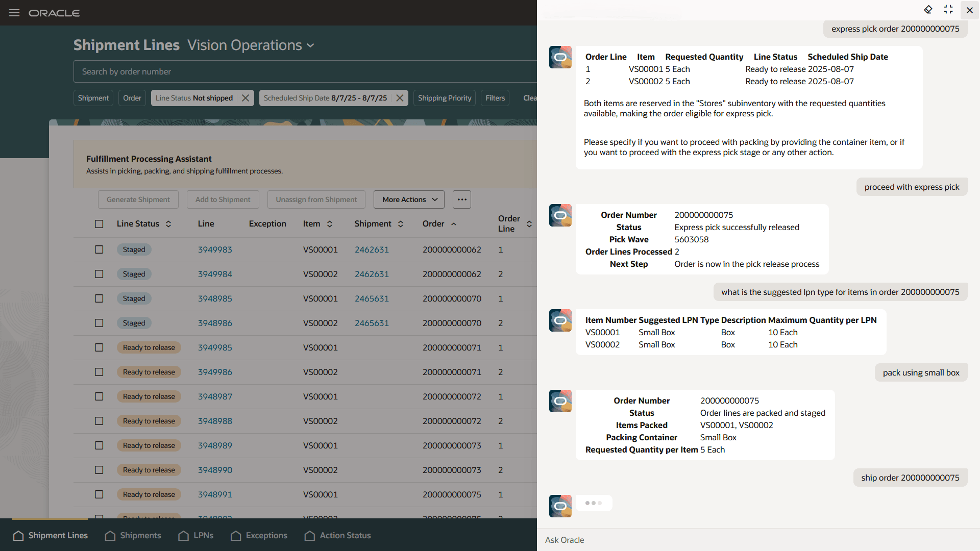980x551 pixels.
Task: Click the Filters button
Action: 495,98
